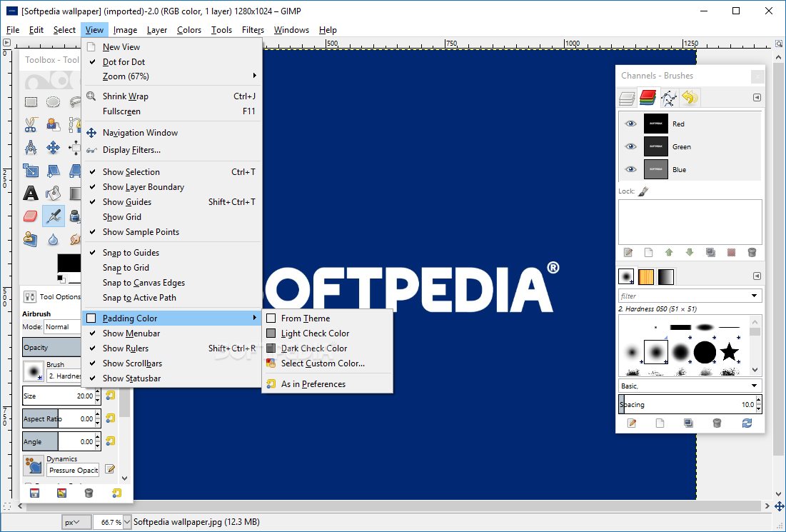
Task: Open the Paths tab icon
Action: coord(669,98)
